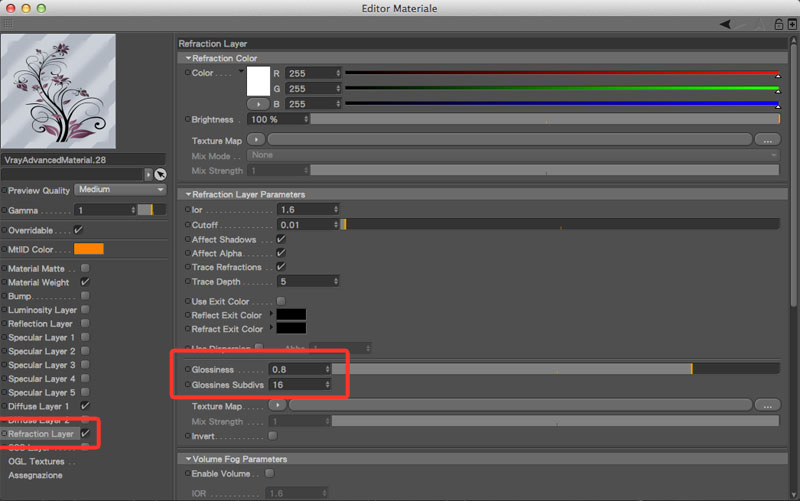Open the Assegnazione page
This screenshot has height=501, width=800.
click(x=35, y=475)
